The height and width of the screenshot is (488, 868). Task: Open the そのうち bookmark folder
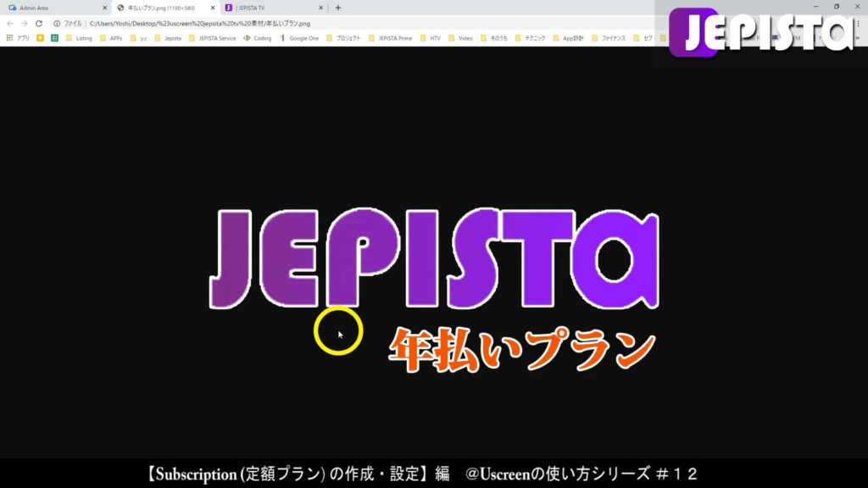[494, 38]
